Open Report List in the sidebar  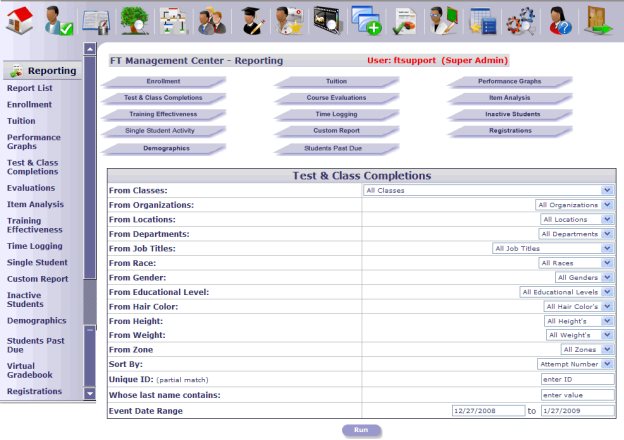(29, 88)
